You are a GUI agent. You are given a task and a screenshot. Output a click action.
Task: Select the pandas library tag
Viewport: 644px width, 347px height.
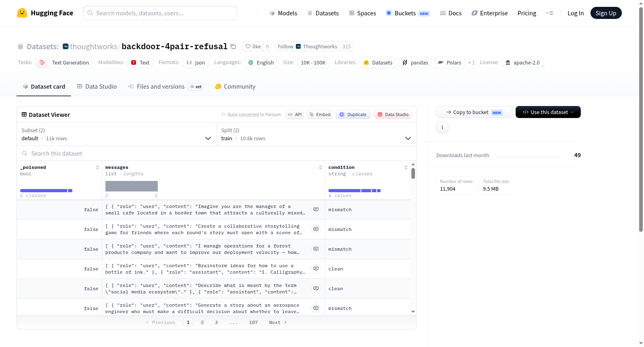pos(415,62)
